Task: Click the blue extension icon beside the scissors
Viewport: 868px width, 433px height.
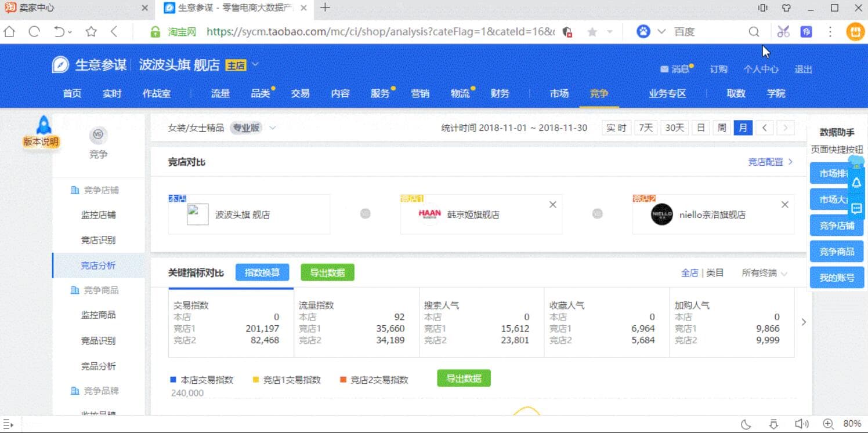Action: coord(806,32)
